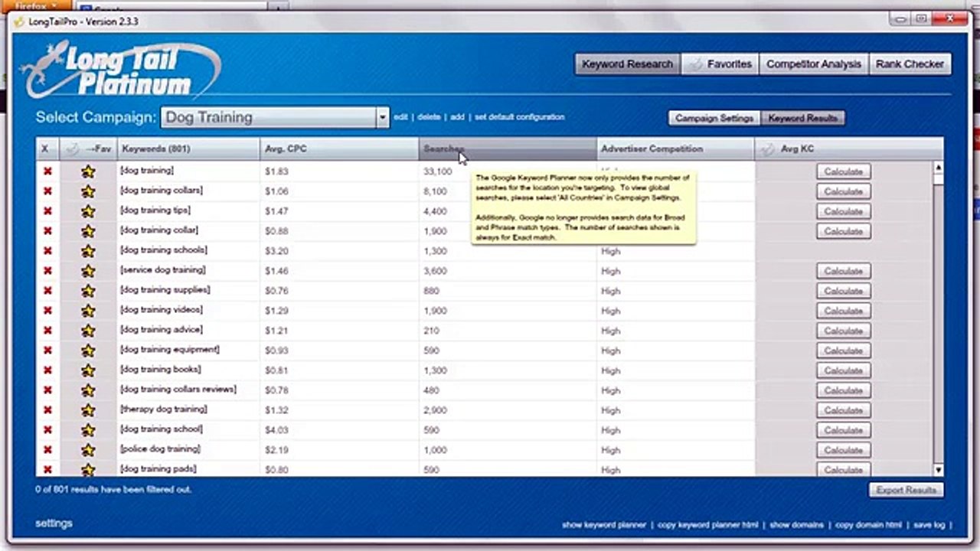Click the add campaign link
980x551 pixels.
[457, 117]
